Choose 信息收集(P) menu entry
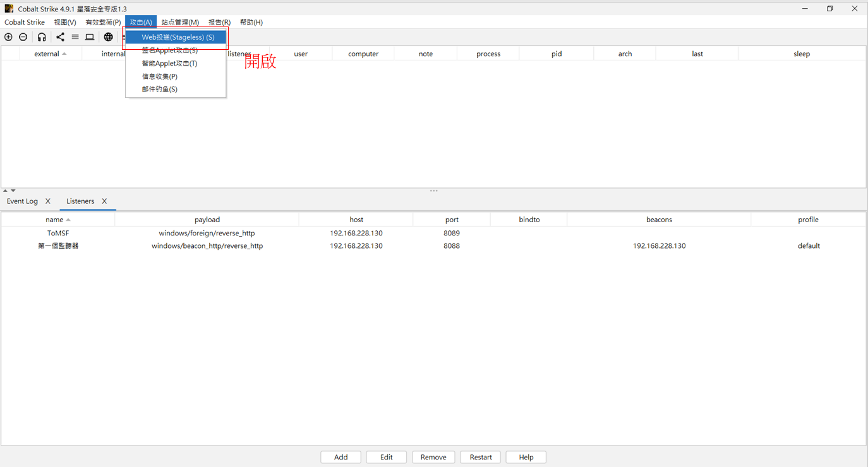This screenshot has width=868, height=467. (x=176, y=76)
